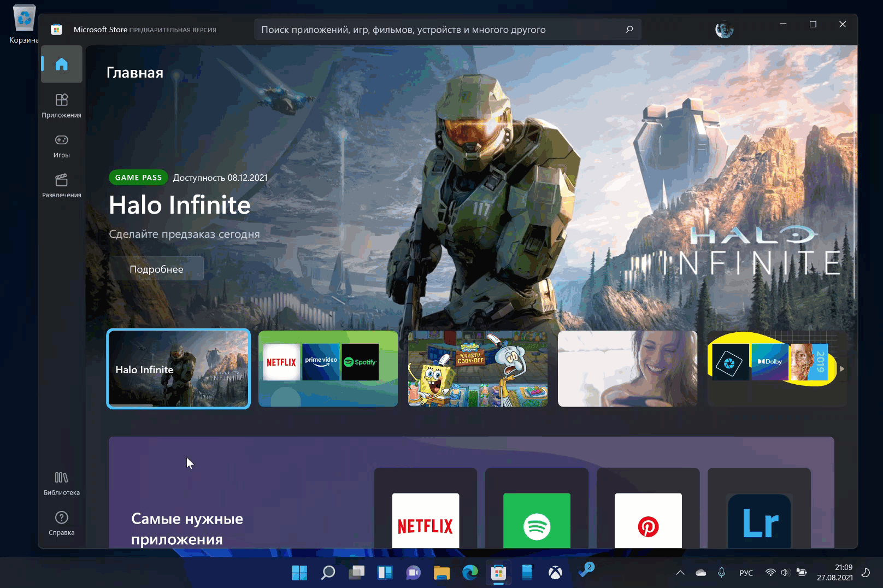Open the Home tab in the sidebar
883x588 pixels.
62,64
